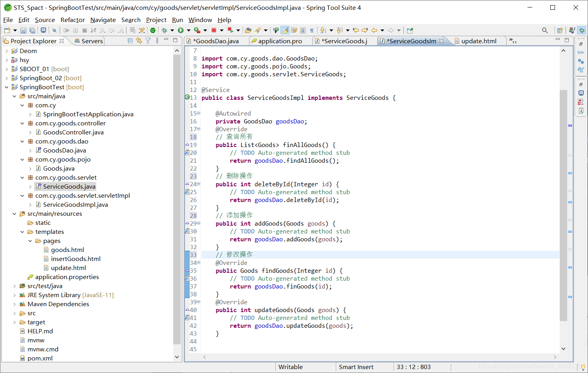Toggle fold marker at line 34
This screenshot has height=373, width=588.
coord(199,263)
